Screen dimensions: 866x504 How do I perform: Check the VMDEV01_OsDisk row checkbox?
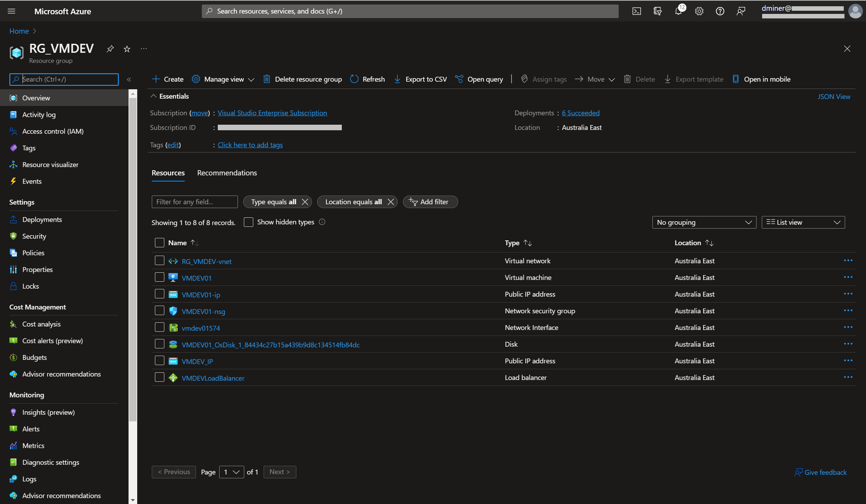[159, 344]
